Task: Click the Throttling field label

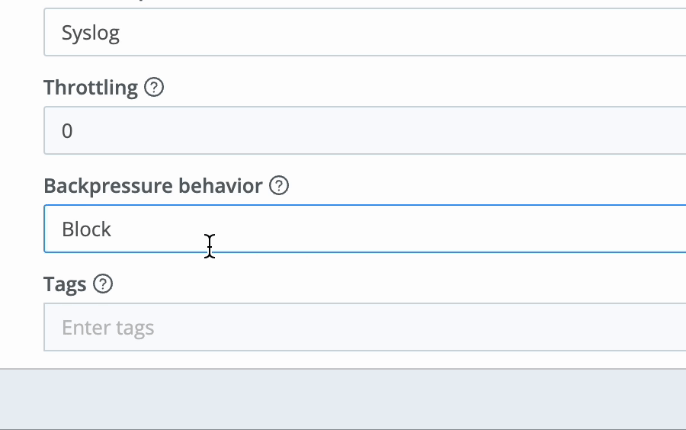Action: point(91,87)
